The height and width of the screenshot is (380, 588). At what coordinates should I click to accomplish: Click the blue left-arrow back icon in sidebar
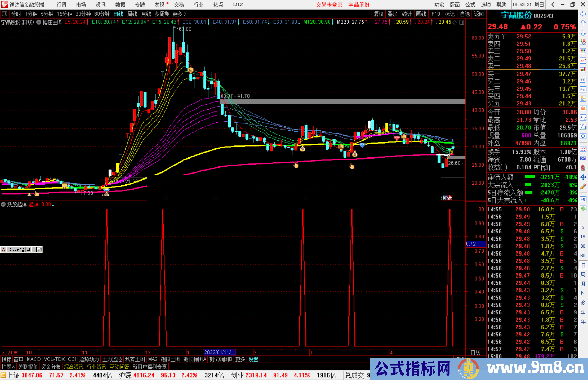click(583, 14)
